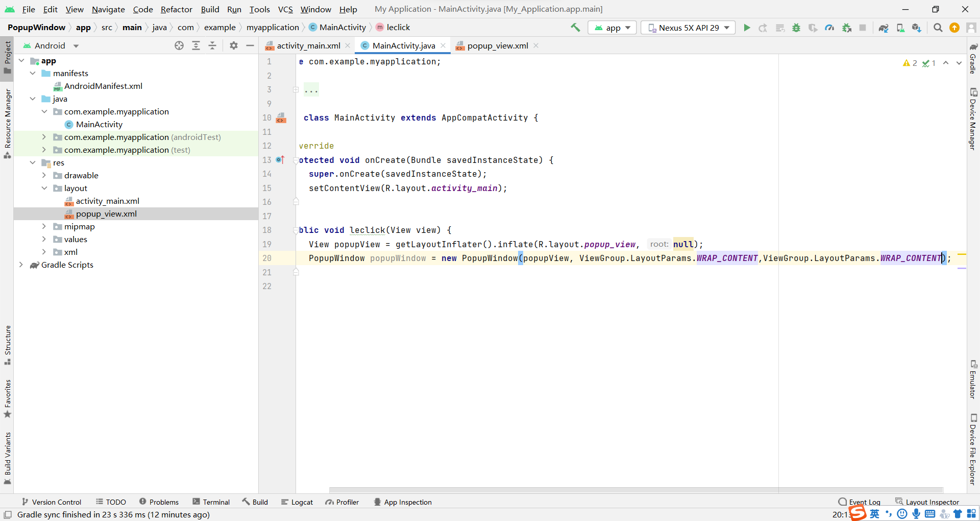Collapse all nodes in the Project tree
Screen dimensions: 980x521
click(x=213, y=45)
